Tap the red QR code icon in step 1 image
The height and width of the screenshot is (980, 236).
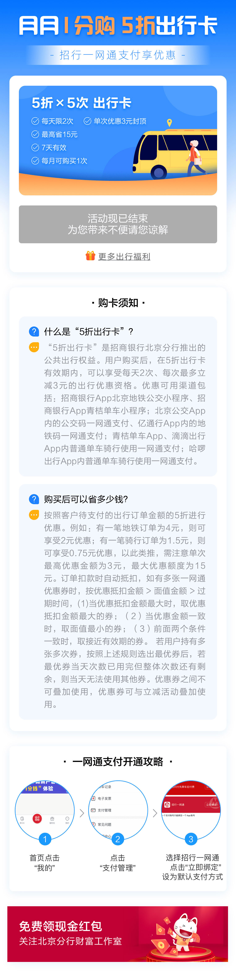click(37, 818)
